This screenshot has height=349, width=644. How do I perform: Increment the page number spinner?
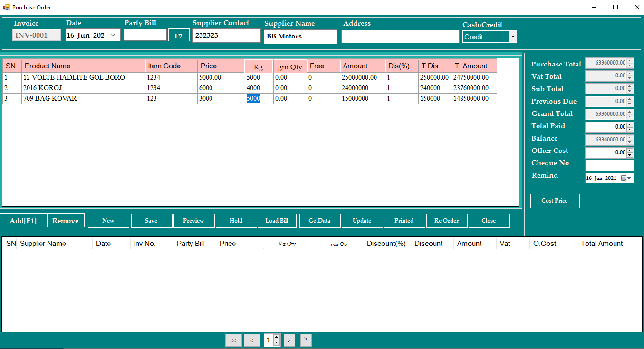coord(277,337)
